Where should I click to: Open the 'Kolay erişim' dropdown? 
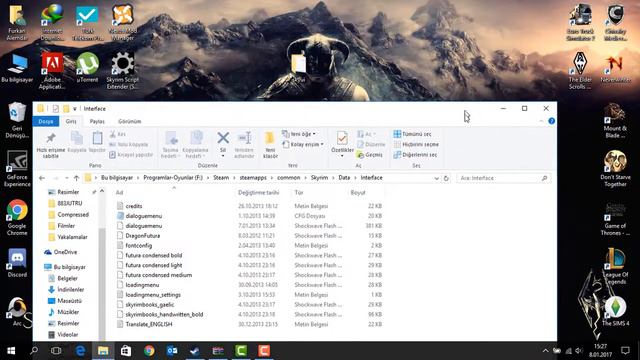(x=303, y=144)
